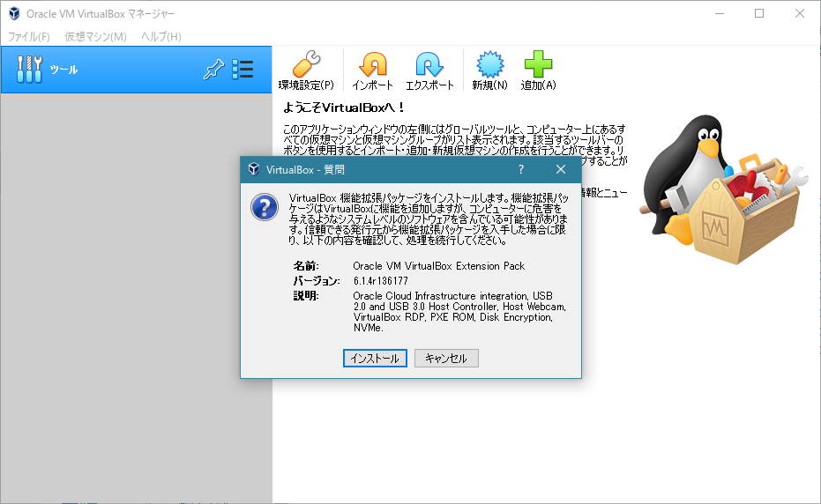Open the tools list menu icon
The width and height of the screenshot is (821, 504).
pyautogui.click(x=243, y=69)
